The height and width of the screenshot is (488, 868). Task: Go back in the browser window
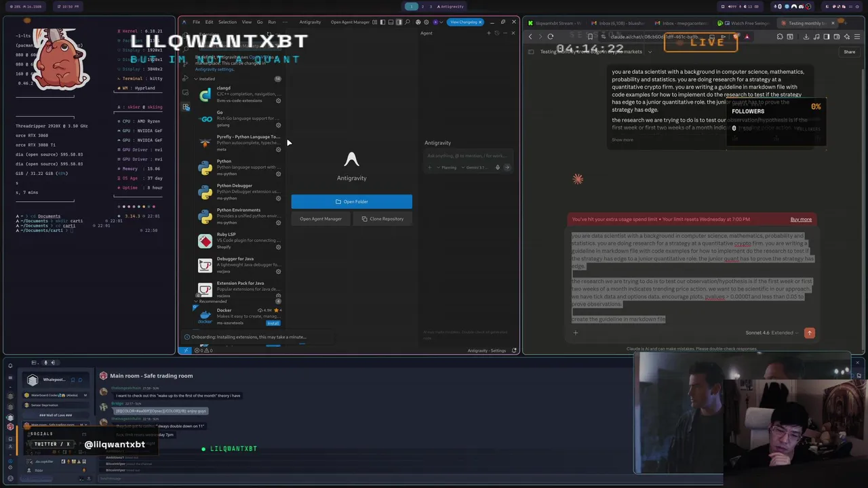pyautogui.click(x=530, y=37)
